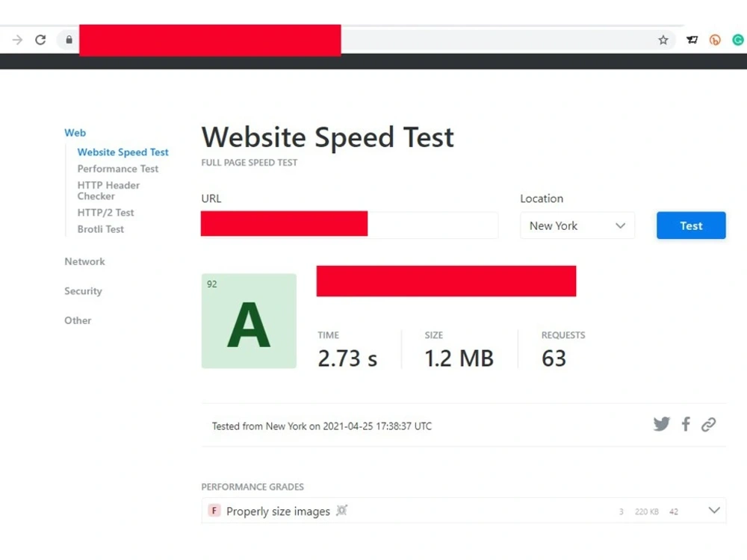Open Brotli Test tool
Screen dimensions: 747x560
[x=101, y=229]
